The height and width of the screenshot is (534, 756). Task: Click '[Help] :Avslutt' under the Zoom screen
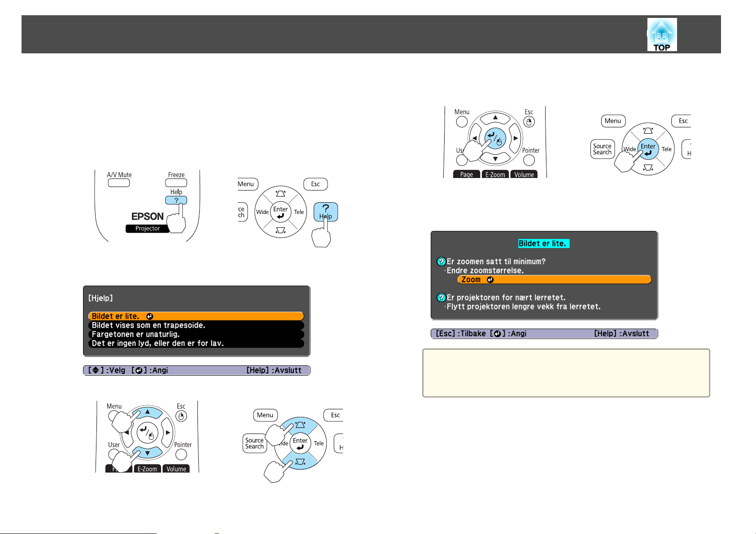[x=621, y=333]
